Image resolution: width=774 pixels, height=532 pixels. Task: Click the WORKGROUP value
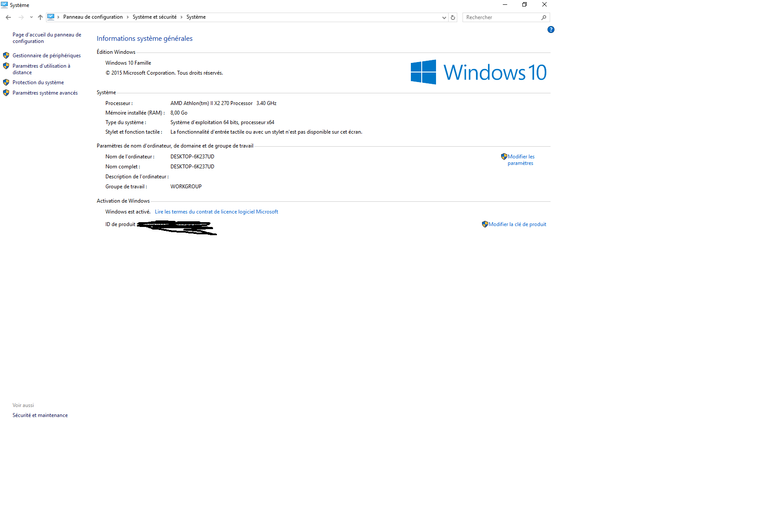(x=186, y=187)
